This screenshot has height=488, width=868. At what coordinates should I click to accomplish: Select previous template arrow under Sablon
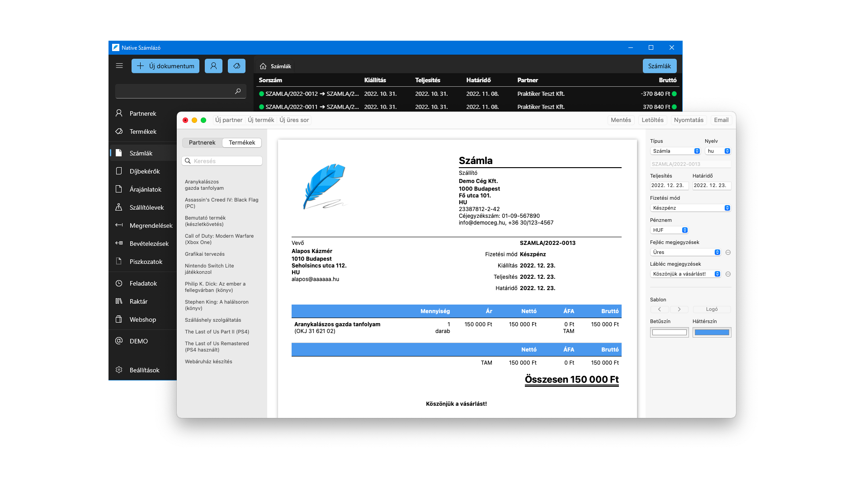(660, 310)
